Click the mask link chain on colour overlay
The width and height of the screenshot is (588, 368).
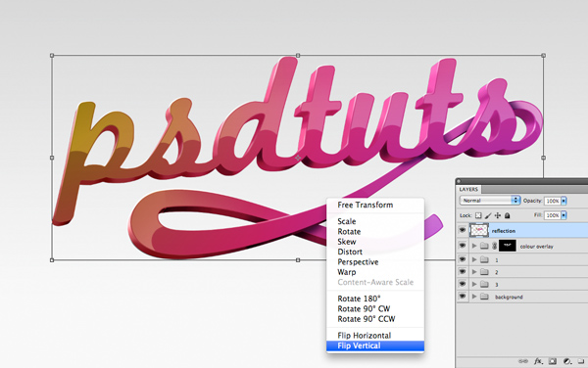pyautogui.click(x=494, y=246)
